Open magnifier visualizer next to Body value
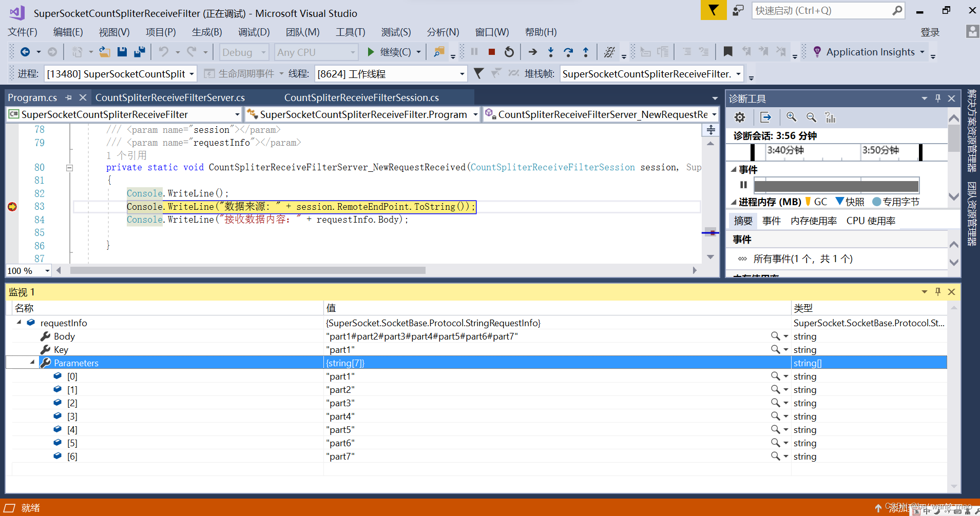Image resolution: width=980 pixels, height=516 pixels. click(774, 336)
